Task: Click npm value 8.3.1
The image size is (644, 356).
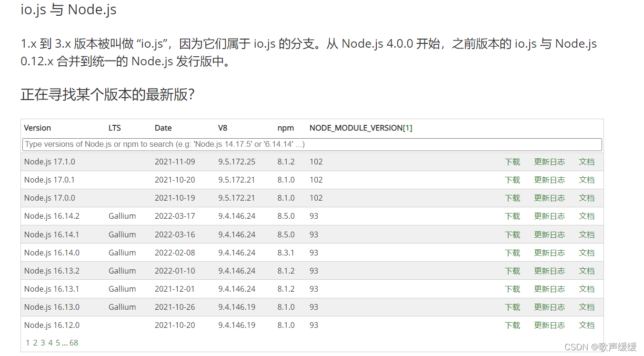Action: [286, 253]
